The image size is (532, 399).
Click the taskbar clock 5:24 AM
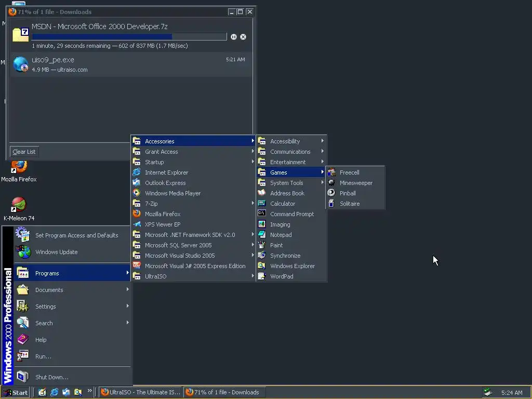point(512,393)
